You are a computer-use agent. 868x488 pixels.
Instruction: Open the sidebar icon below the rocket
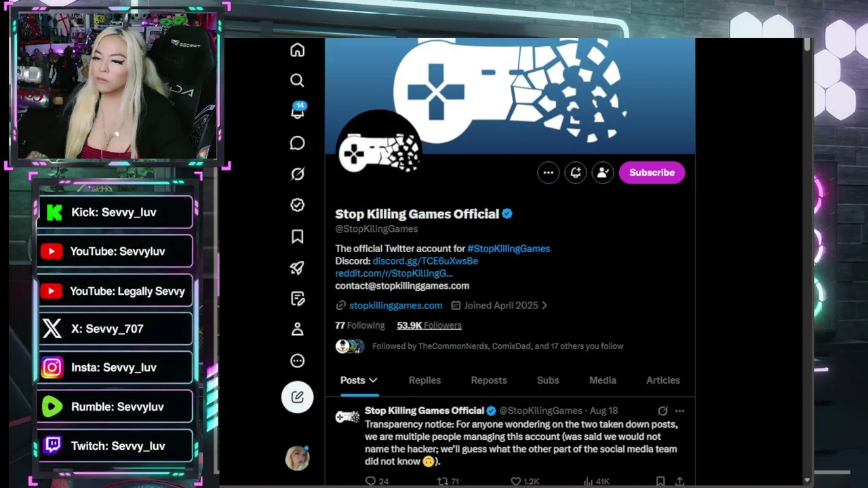(x=297, y=298)
